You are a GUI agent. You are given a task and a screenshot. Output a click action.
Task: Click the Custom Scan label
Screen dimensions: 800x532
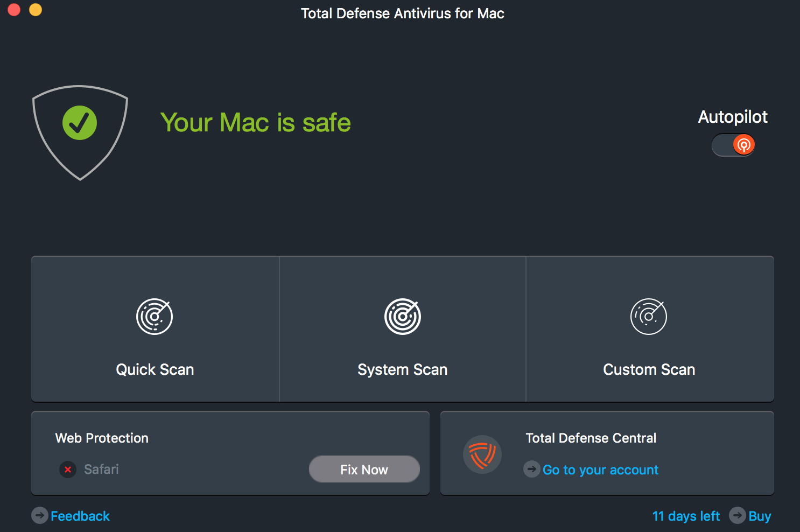[649, 369]
